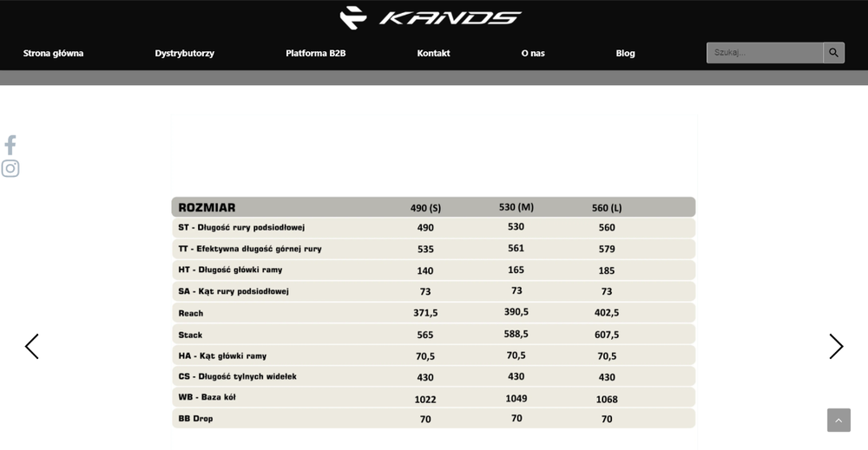This screenshot has width=868, height=450.
Task: Focus the Szukaj search field
Action: [764, 53]
